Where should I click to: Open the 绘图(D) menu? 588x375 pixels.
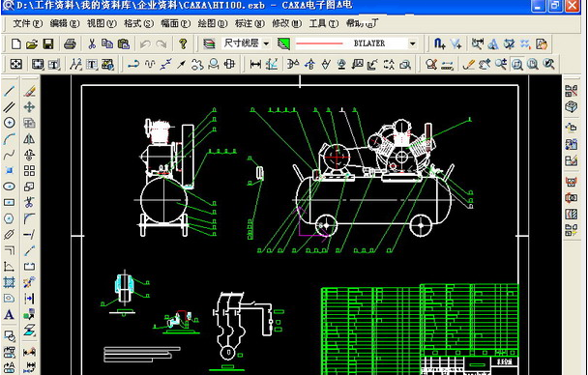click(x=213, y=23)
